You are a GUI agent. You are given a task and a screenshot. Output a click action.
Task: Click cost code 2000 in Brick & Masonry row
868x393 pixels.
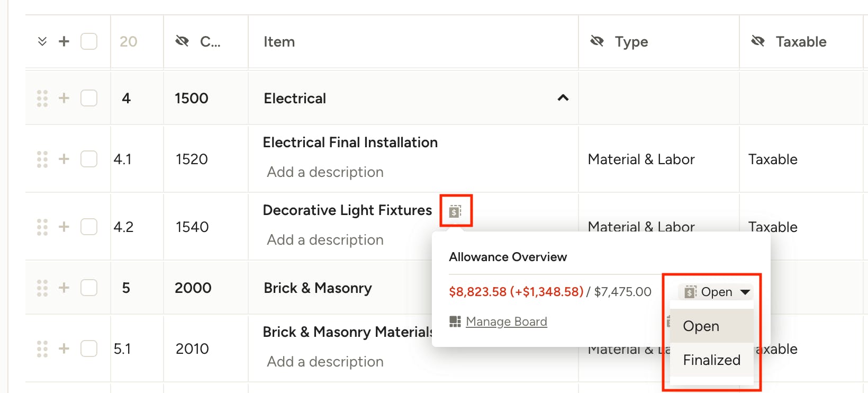coord(193,288)
